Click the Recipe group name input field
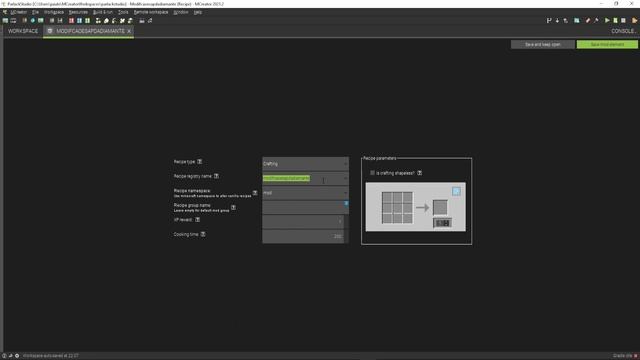 coord(305,207)
